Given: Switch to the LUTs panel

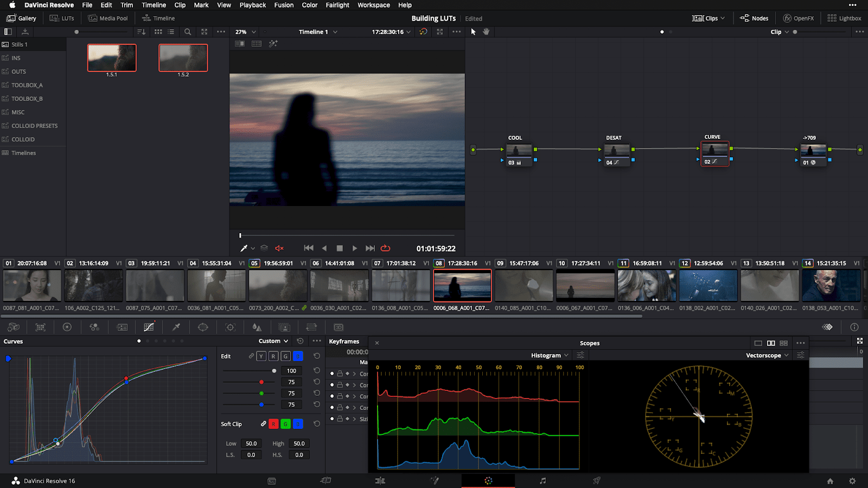Looking at the screenshot, I should [62, 18].
